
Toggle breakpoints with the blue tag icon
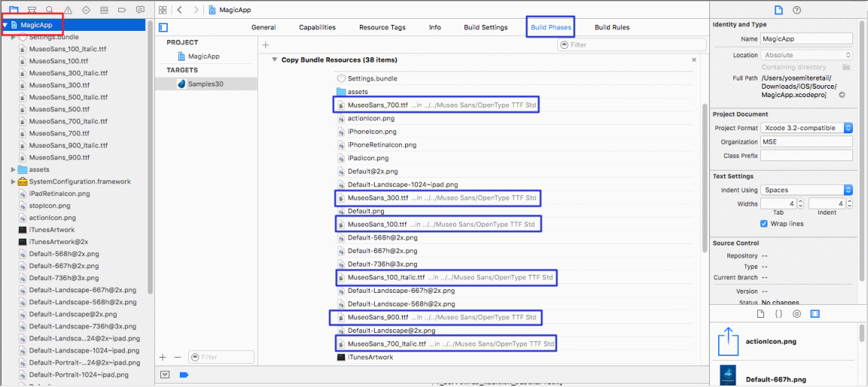[183, 375]
